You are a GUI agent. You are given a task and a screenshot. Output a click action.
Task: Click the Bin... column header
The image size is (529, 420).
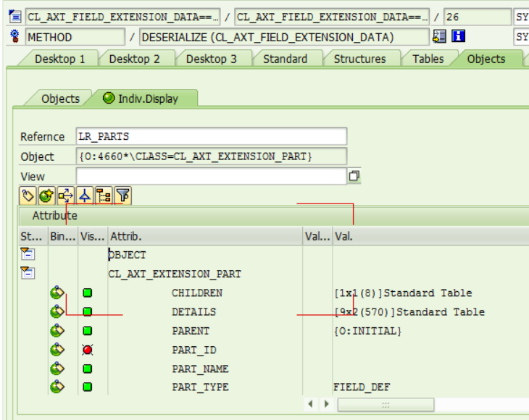[x=63, y=236]
